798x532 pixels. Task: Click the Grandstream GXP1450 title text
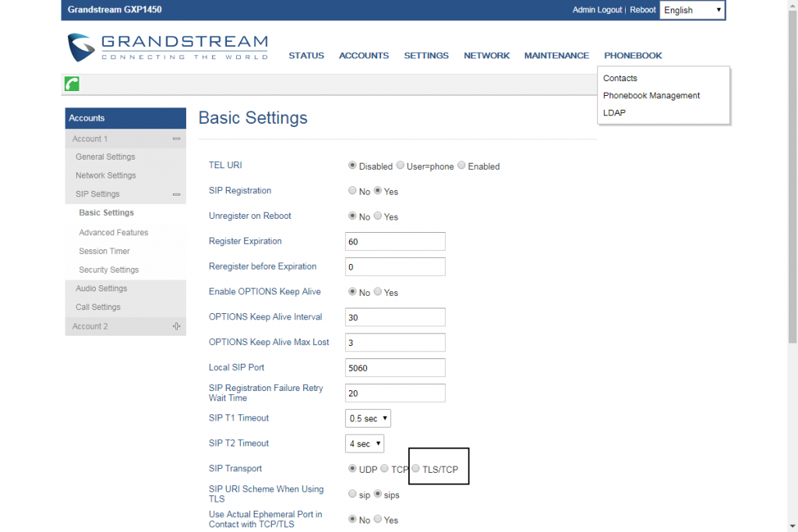coord(115,9)
